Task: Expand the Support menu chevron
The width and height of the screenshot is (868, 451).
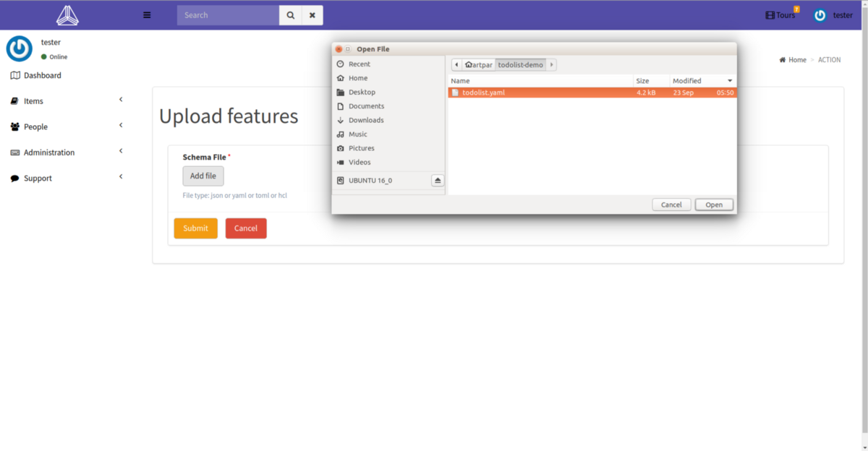Action: pyautogui.click(x=121, y=176)
